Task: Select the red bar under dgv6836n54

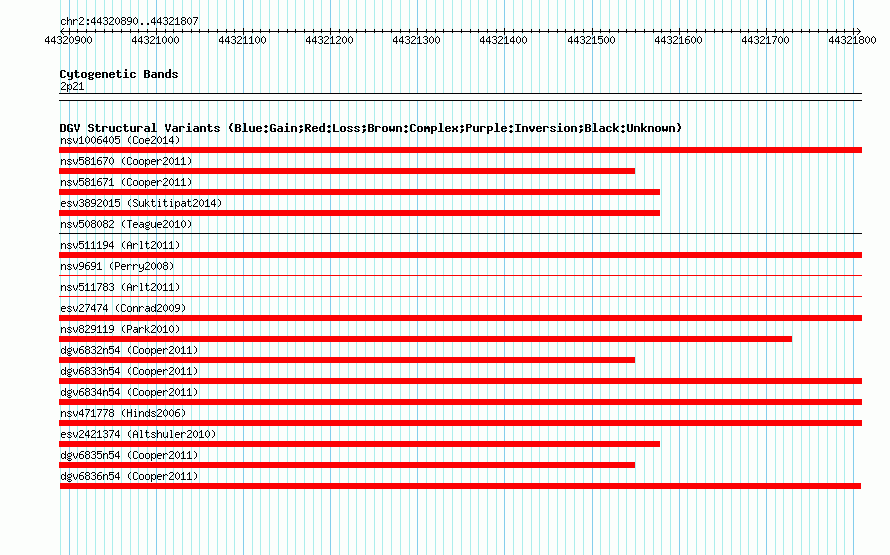Action: (x=460, y=486)
